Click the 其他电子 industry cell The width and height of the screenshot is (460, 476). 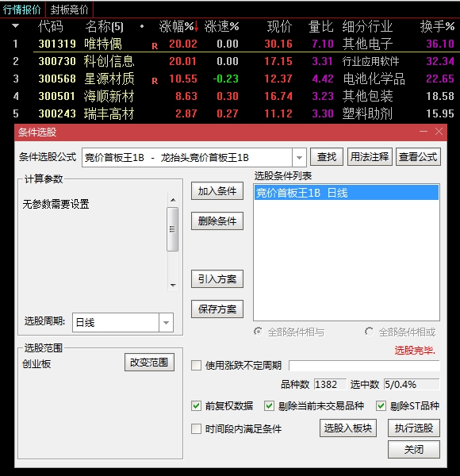[x=368, y=44]
